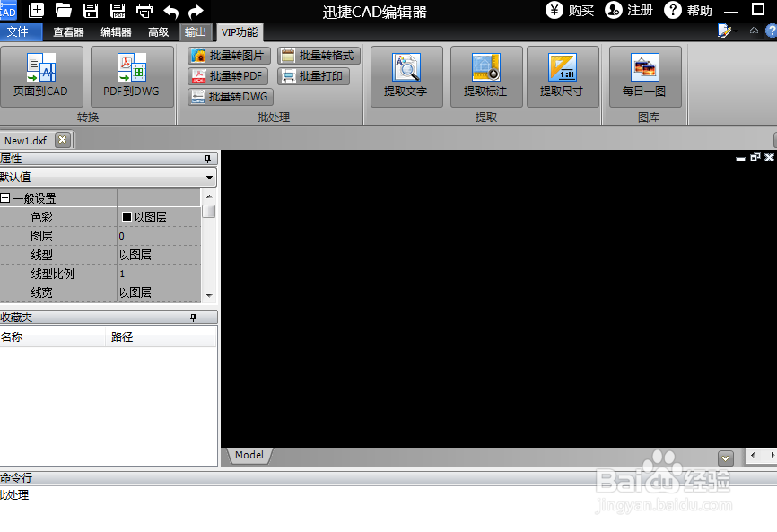Screen dimensions: 777x532
Task: Click the 注册 register button
Action: [x=628, y=10]
